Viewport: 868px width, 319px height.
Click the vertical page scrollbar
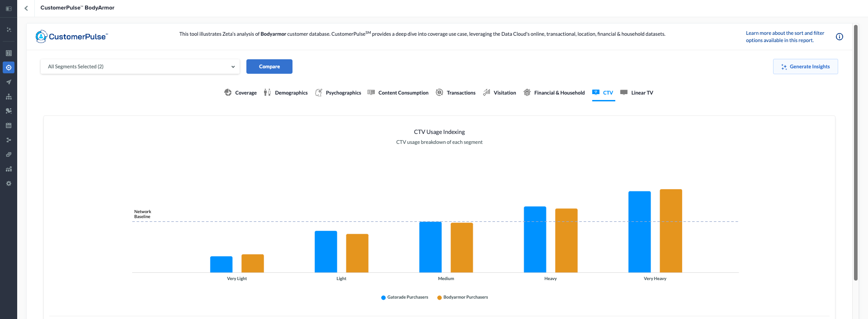pyautogui.click(x=855, y=152)
